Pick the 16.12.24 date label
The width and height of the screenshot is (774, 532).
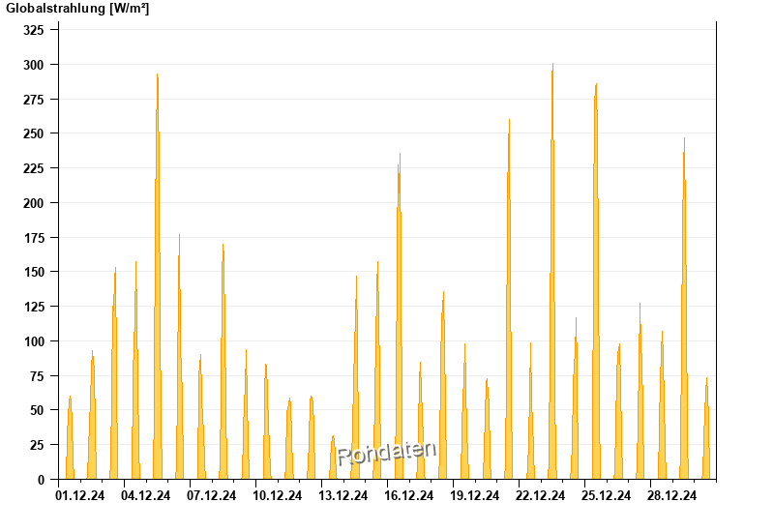409,496
